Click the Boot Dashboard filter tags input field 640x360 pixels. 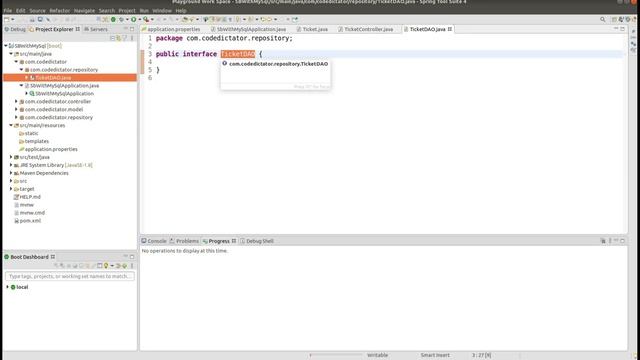70,276
